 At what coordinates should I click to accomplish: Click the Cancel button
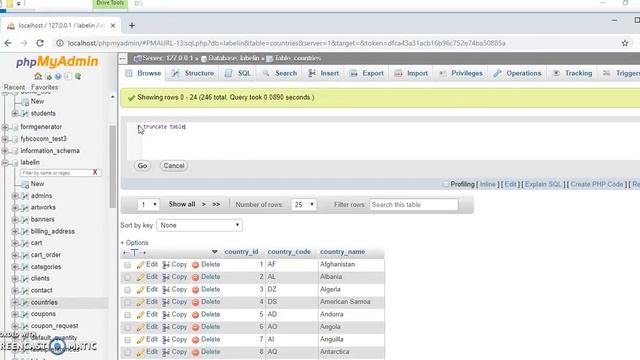(174, 166)
